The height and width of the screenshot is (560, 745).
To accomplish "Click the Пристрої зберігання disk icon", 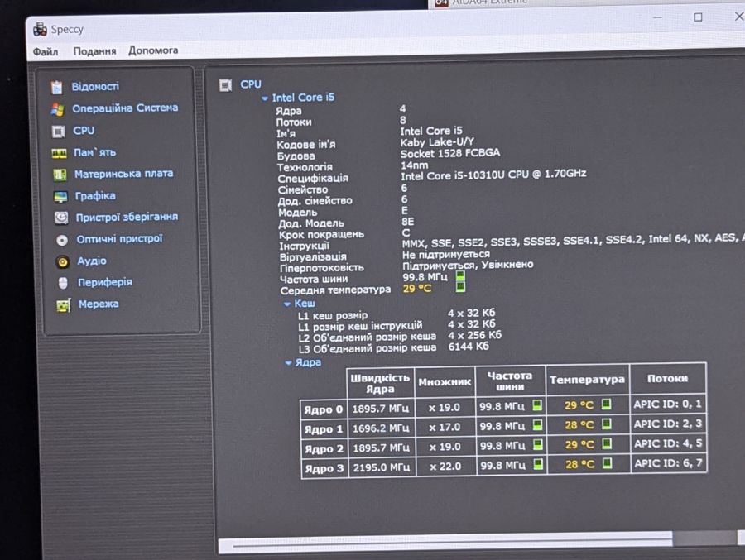I will pyautogui.click(x=61, y=218).
